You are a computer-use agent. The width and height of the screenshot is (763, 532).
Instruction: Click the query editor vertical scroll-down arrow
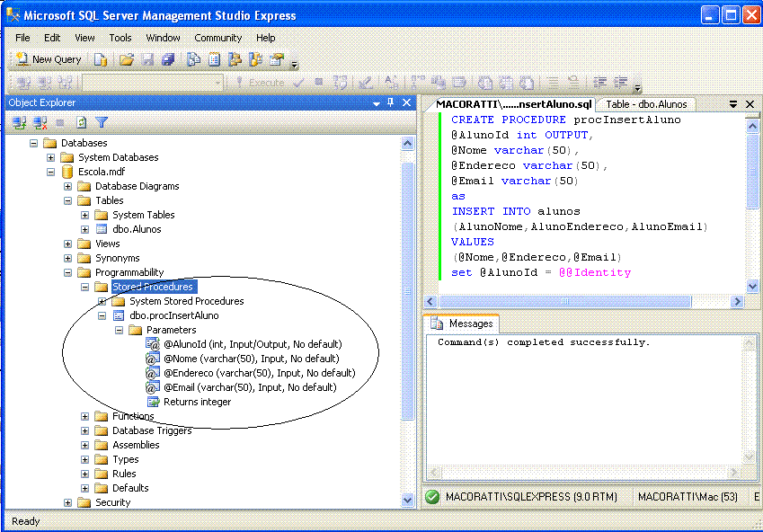click(752, 286)
